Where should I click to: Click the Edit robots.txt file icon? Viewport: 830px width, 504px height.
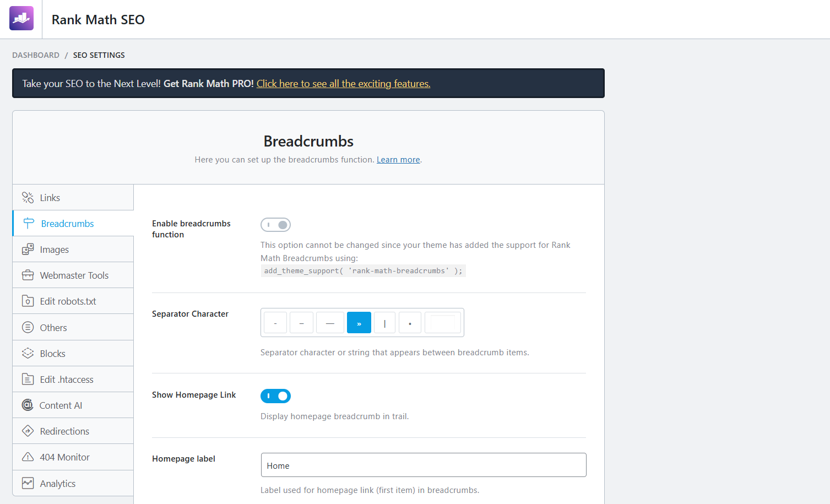28,301
